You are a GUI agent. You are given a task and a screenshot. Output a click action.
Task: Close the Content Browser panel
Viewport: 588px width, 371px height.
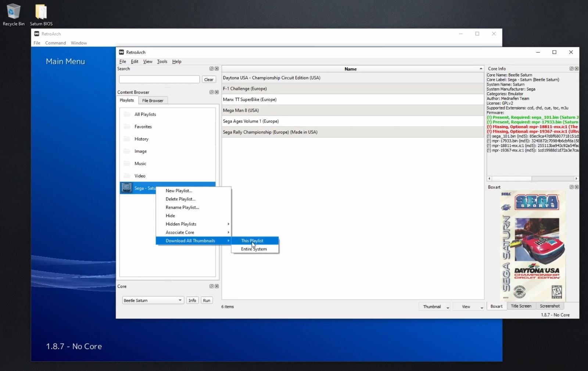(x=217, y=92)
